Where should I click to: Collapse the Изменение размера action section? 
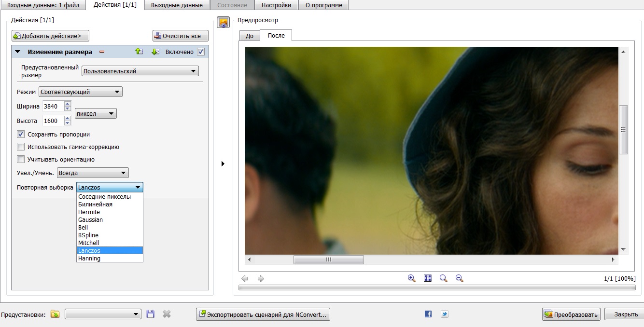17,52
